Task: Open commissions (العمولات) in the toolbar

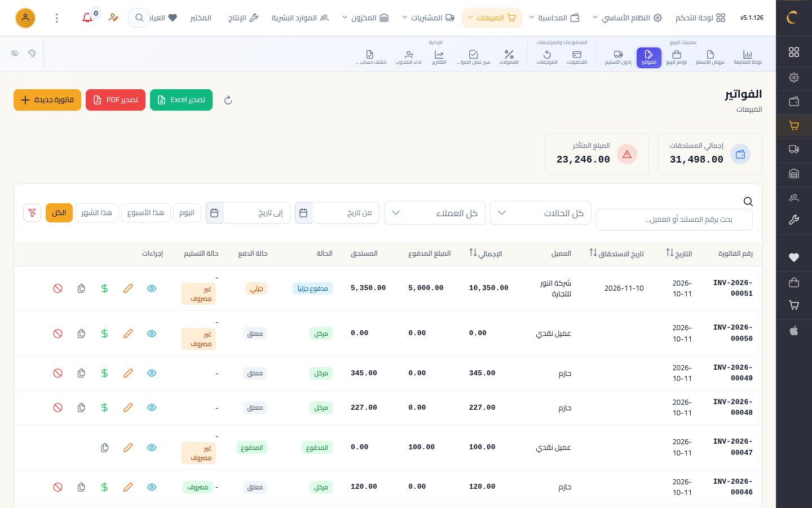Action: pyautogui.click(x=509, y=58)
